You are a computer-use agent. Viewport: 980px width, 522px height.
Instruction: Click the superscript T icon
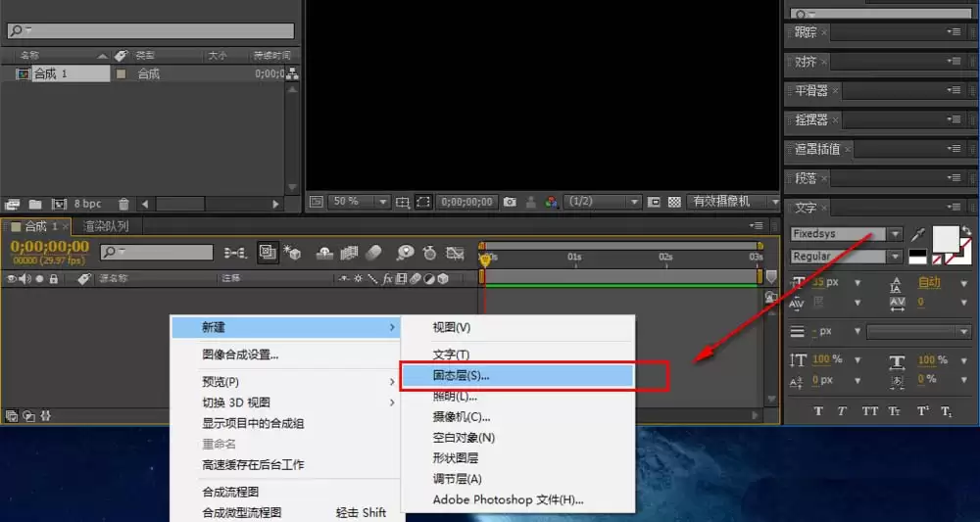tap(922, 411)
